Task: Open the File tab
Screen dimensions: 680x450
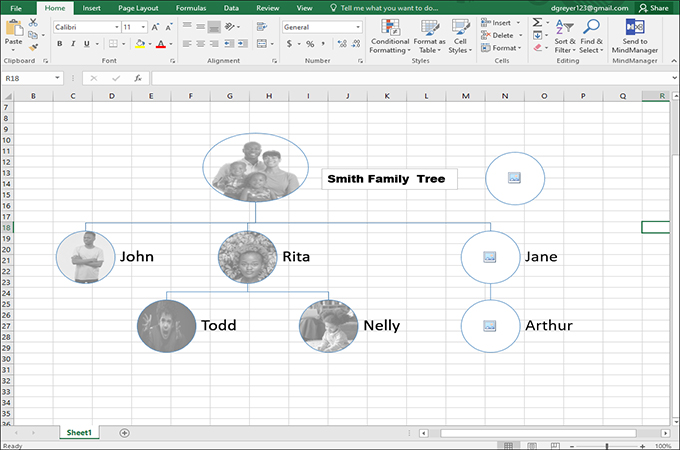Action: coord(16,8)
